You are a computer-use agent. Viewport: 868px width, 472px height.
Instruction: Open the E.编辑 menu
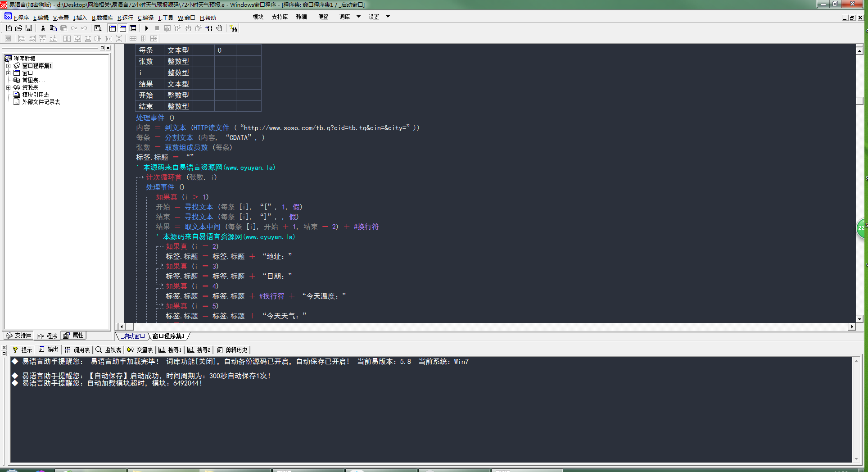pyautogui.click(x=41, y=18)
